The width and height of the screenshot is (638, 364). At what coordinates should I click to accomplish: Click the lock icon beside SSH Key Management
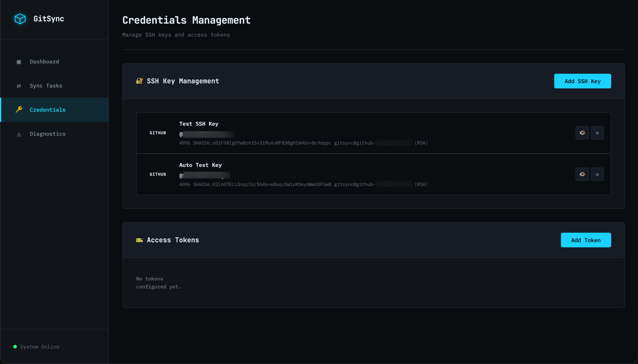(139, 81)
